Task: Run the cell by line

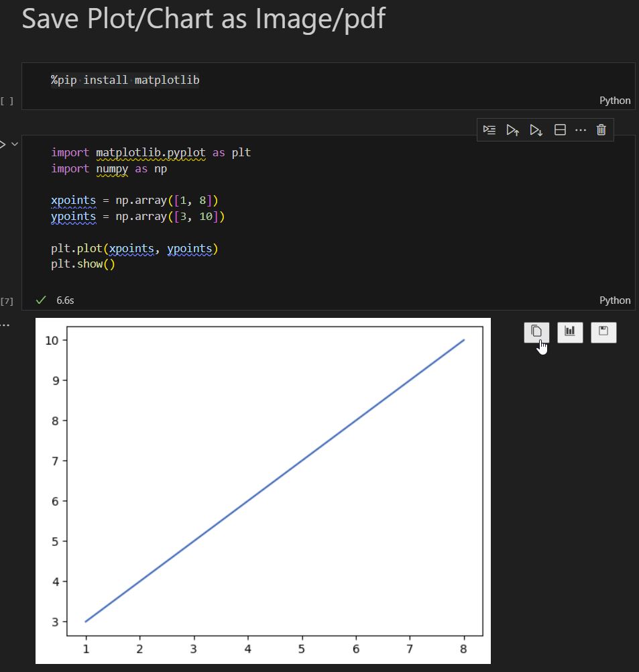Action: click(x=489, y=129)
